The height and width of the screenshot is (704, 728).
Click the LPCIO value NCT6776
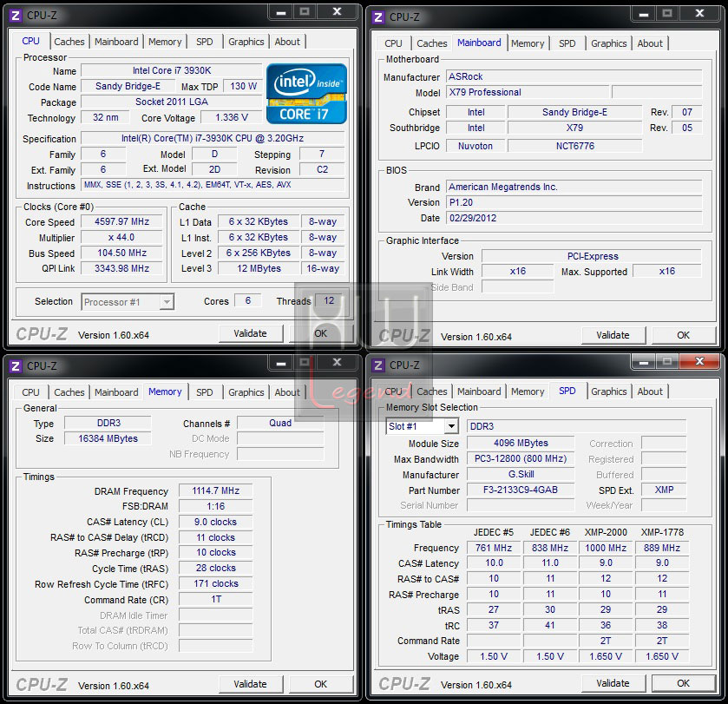pyautogui.click(x=575, y=147)
